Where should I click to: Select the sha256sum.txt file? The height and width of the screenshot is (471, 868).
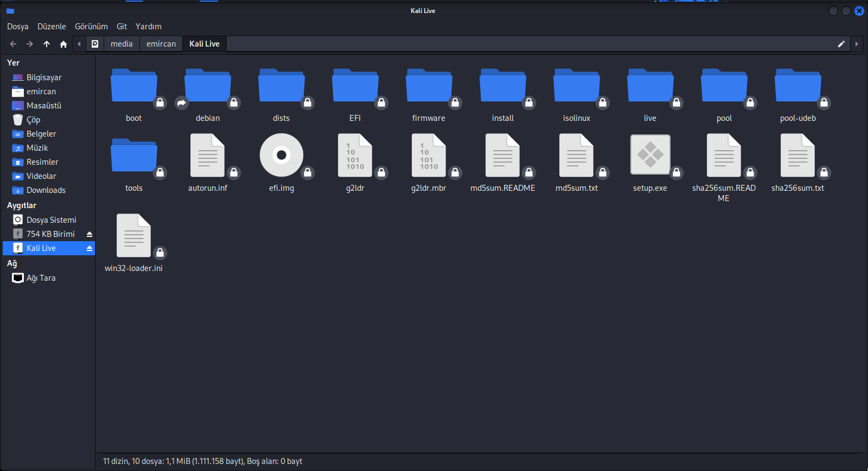(798, 156)
